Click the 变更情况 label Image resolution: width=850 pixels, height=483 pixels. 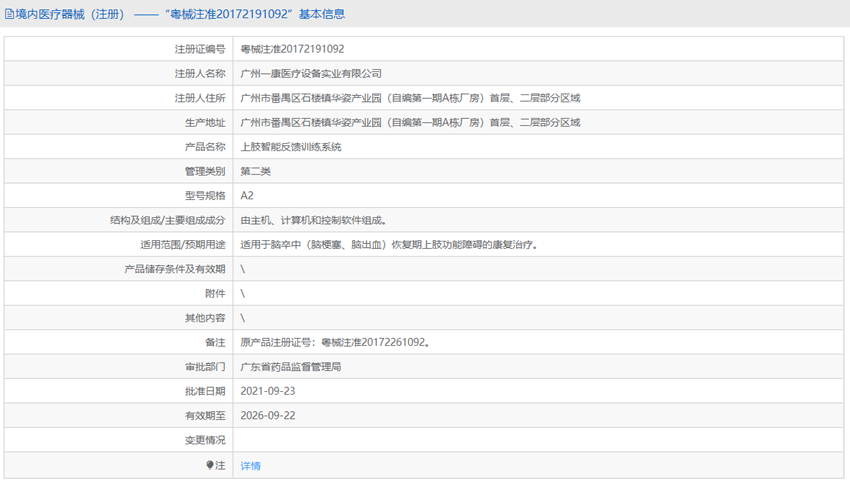coord(205,440)
